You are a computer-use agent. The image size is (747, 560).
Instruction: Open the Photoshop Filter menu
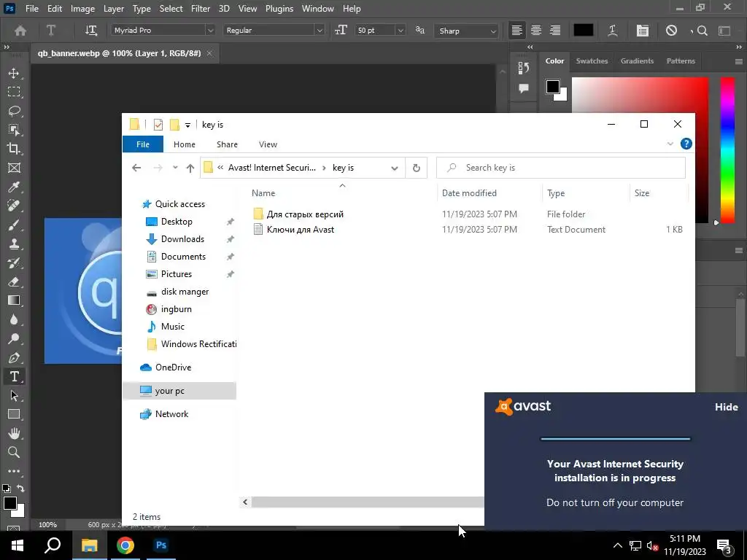tap(201, 9)
